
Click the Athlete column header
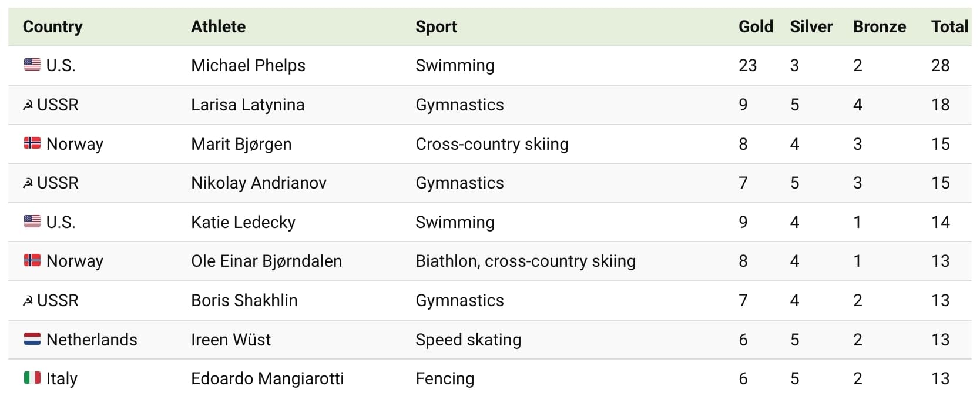coord(218,26)
